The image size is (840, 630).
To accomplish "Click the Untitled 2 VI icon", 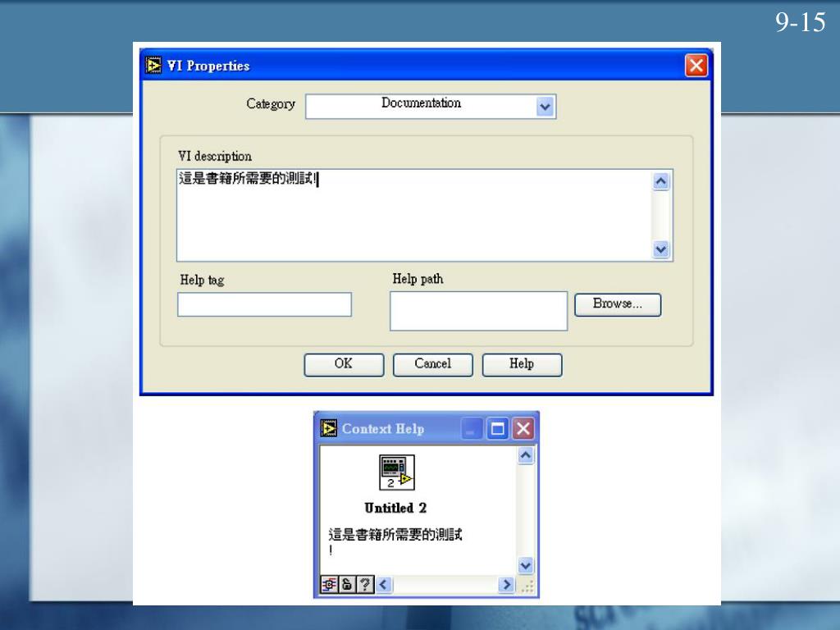I will [x=397, y=472].
